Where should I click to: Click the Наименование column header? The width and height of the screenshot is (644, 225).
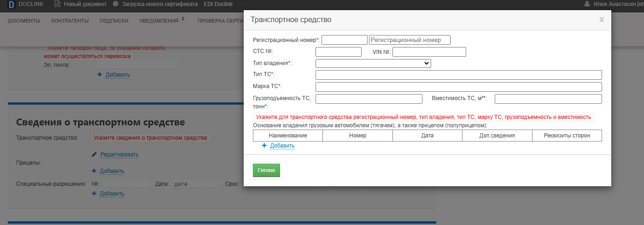[288, 136]
